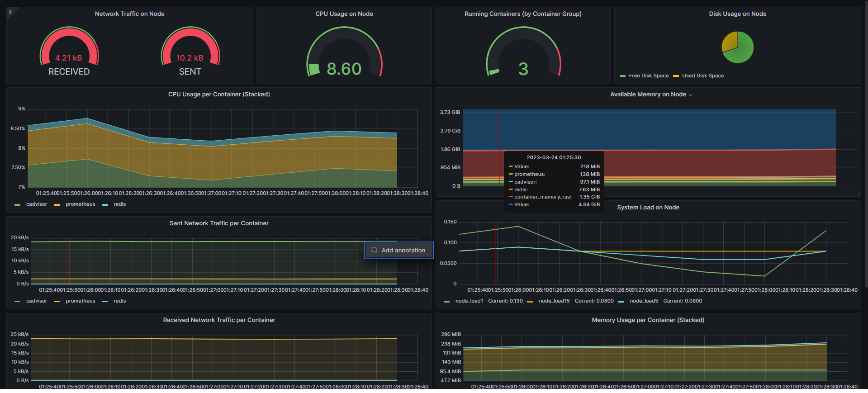Toggle the node_load15 legend series

coord(554,301)
